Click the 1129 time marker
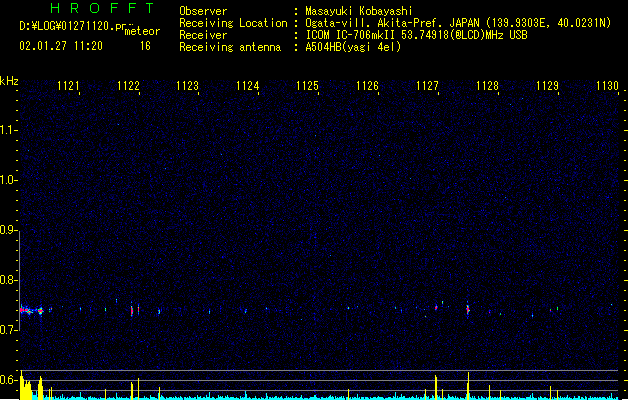This screenshot has width=629, height=400. pyautogui.click(x=547, y=86)
